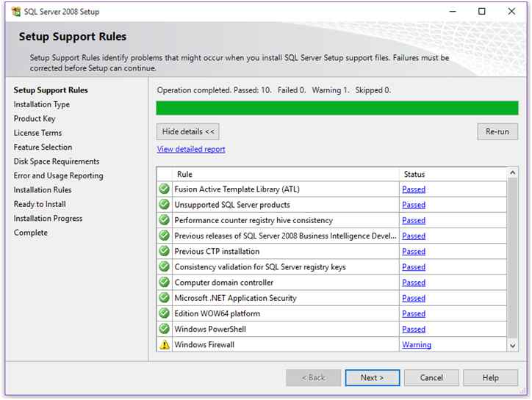Click the Windows PowerShell rule name

pyautogui.click(x=210, y=329)
